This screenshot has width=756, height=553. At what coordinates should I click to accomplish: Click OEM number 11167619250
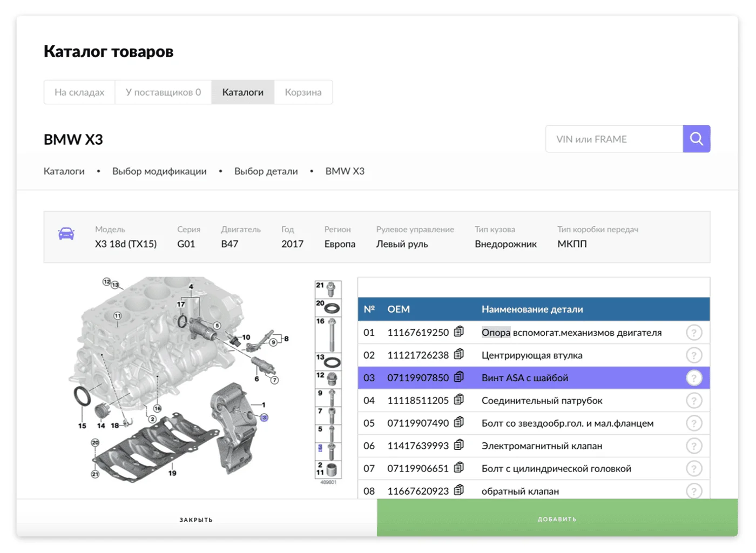coord(418,333)
